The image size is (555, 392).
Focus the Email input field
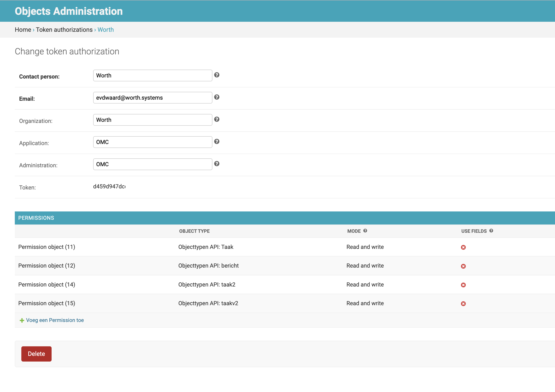[x=153, y=98]
